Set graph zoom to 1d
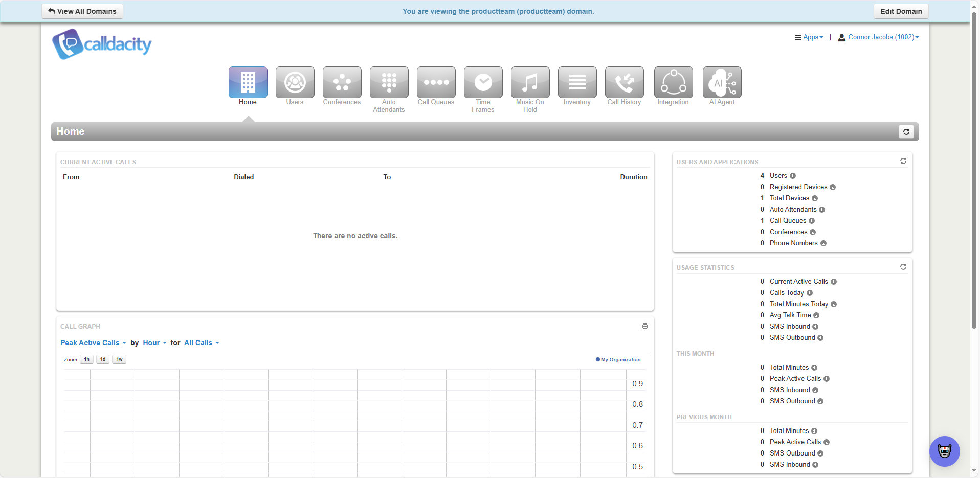 103,359
